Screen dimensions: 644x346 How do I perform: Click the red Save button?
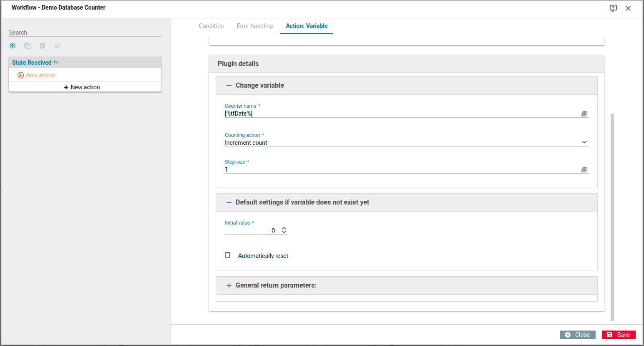pos(619,335)
